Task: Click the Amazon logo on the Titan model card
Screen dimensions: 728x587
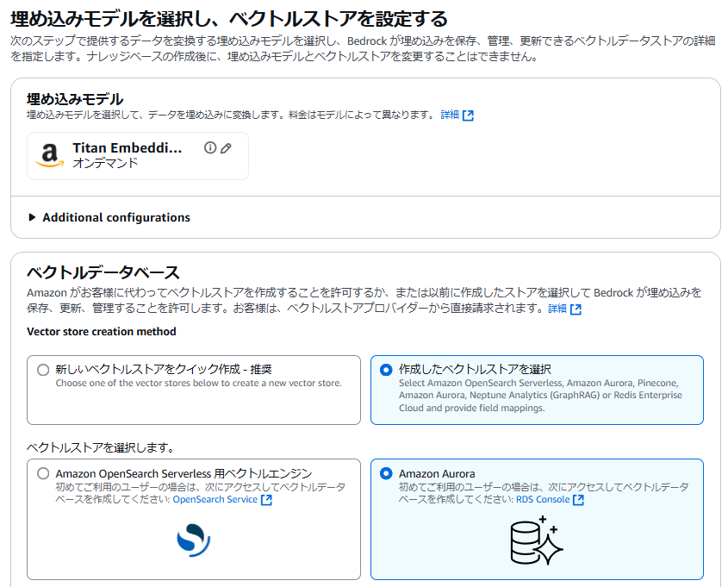Action: coord(50,155)
